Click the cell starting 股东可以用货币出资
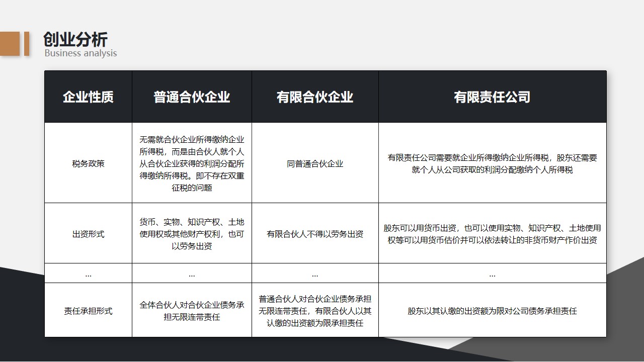Screen dimensions: 644x362 tap(493, 234)
